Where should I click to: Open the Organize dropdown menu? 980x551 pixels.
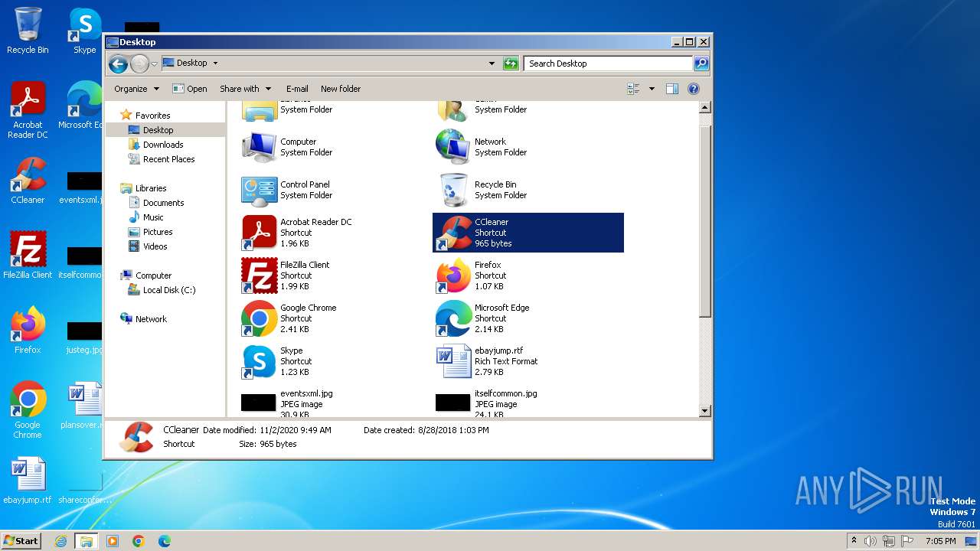click(x=136, y=89)
